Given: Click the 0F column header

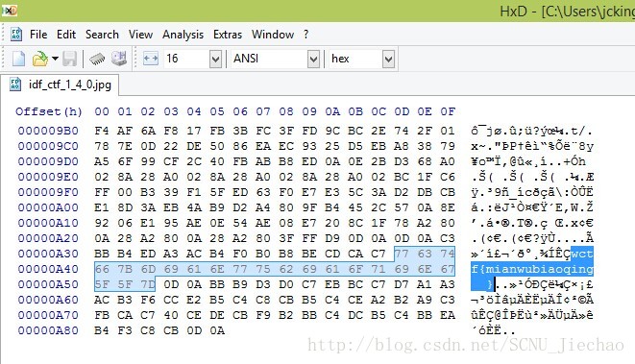Looking at the screenshot, I should 448,111.
